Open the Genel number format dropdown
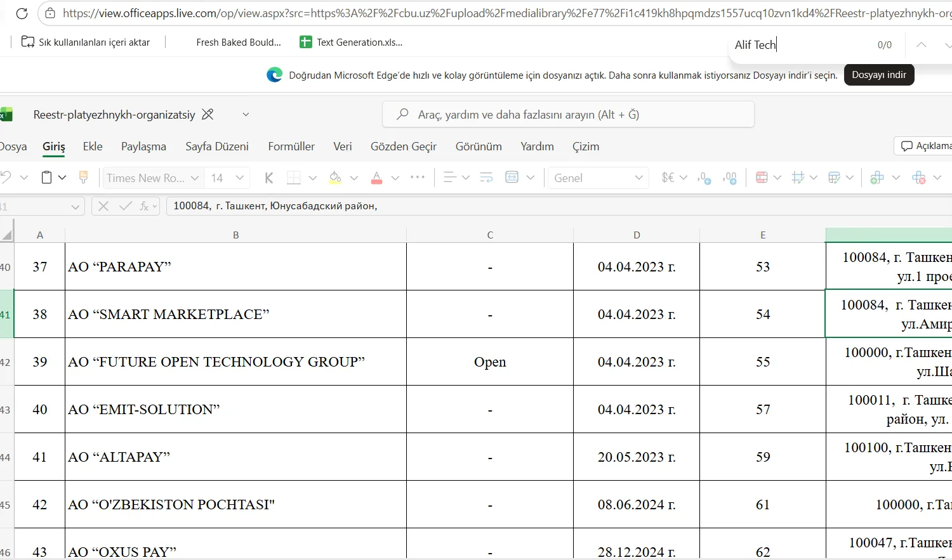This screenshot has width=952, height=560. click(598, 178)
